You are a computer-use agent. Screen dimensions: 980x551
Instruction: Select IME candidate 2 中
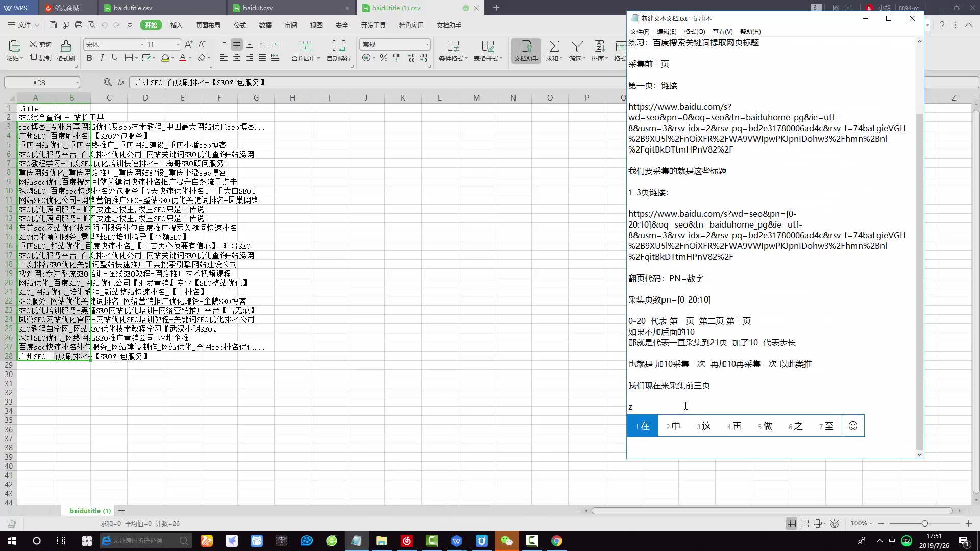click(x=673, y=426)
